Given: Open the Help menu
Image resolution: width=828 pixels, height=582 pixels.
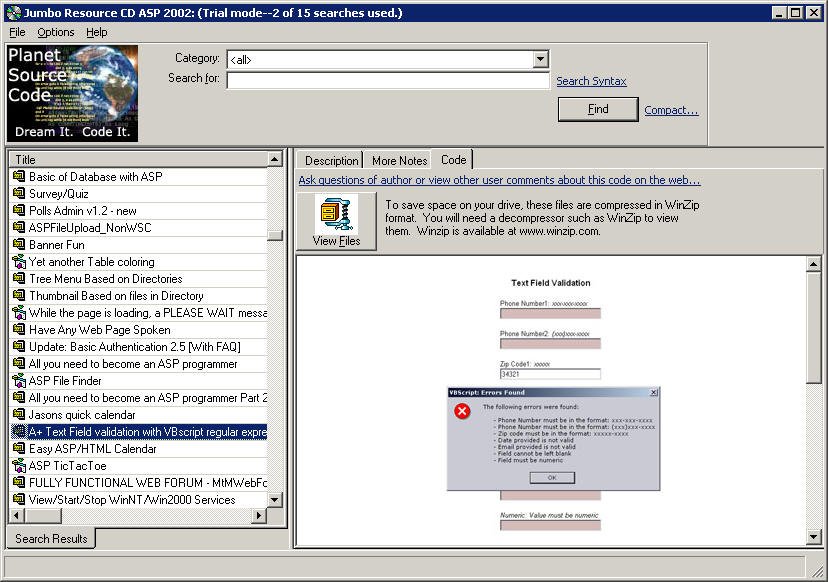Looking at the screenshot, I should point(96,32).
